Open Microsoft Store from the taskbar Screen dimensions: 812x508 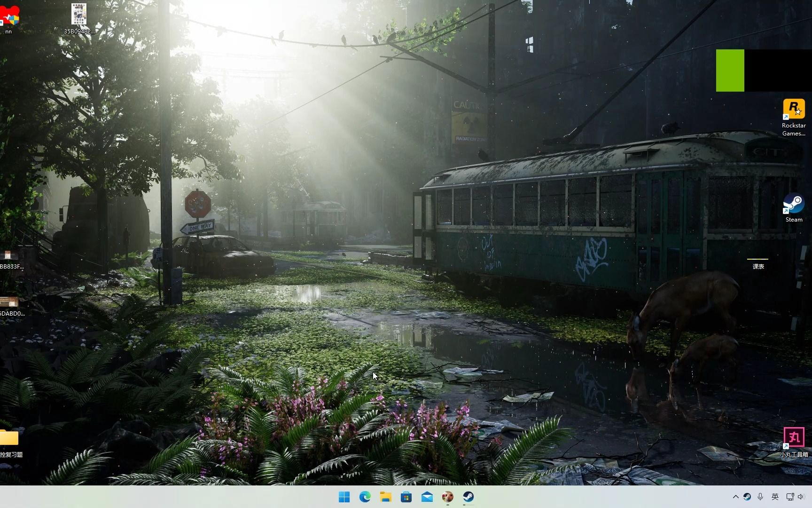406,497
